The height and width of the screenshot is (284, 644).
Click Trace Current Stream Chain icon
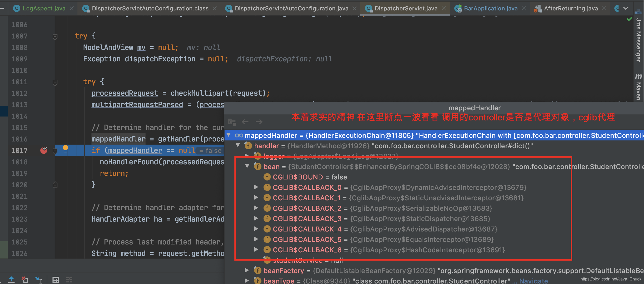point(69,280)
